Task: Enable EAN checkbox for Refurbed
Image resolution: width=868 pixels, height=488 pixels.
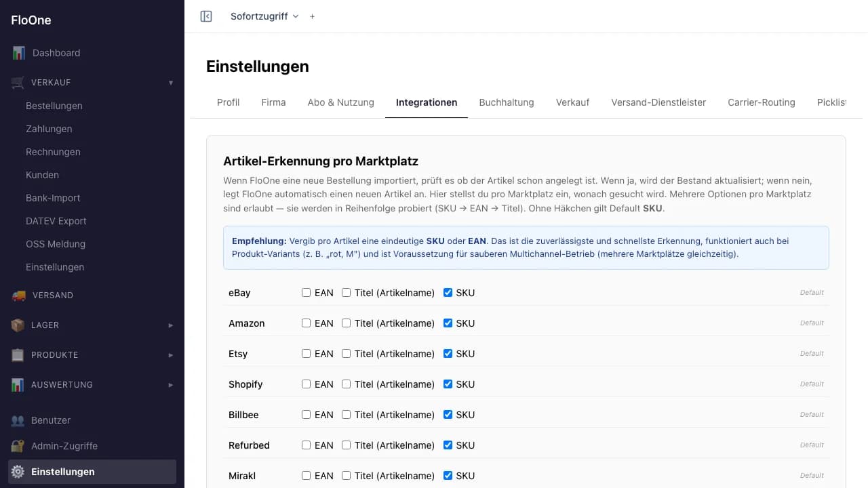Action: pyautogui.click(x=306, y=445)
